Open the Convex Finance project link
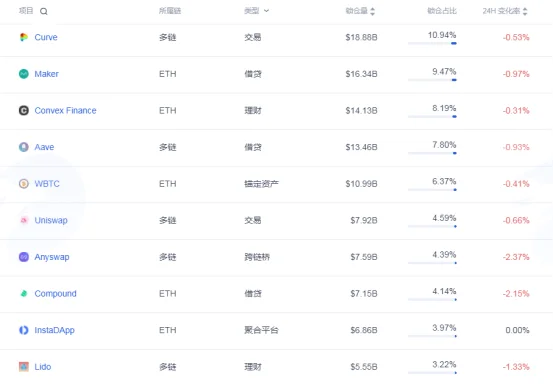554x385 pixels. coord(65,111)
